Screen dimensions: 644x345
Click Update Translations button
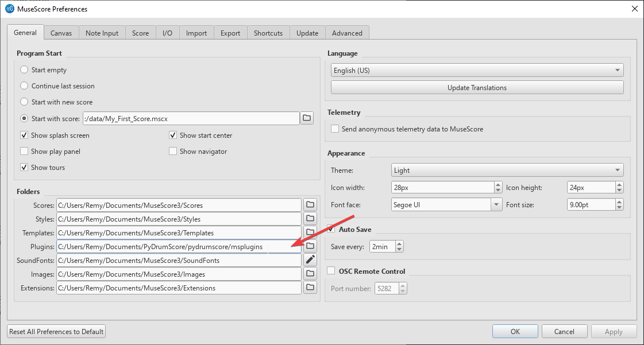click(477, 87)
